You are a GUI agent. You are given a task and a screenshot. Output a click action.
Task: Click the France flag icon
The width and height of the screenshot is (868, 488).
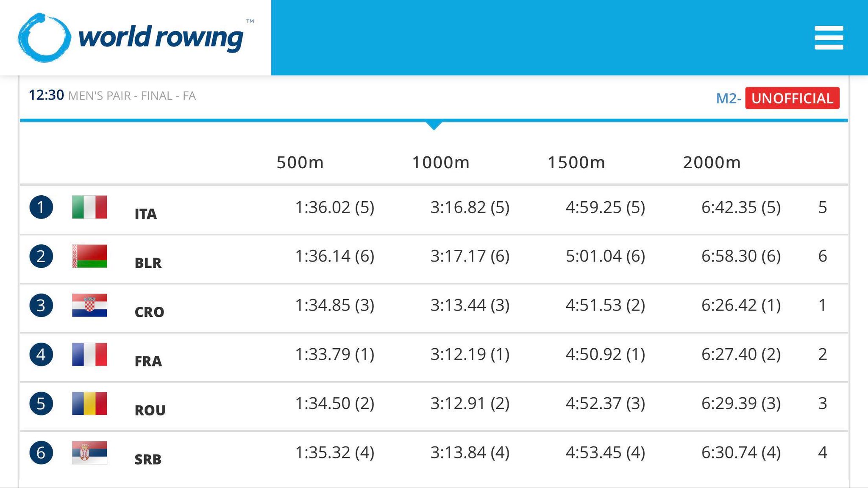[89, 355]
